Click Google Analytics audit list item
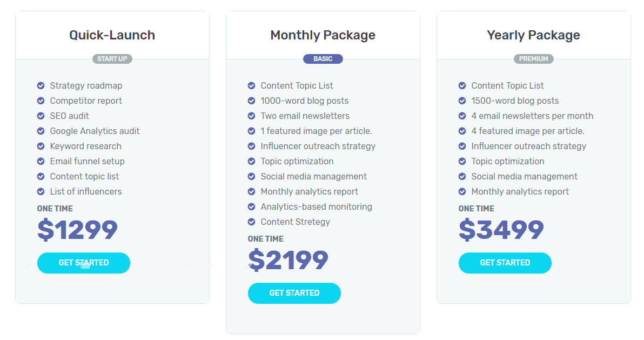644x340 pixels. tap(95, 131)
